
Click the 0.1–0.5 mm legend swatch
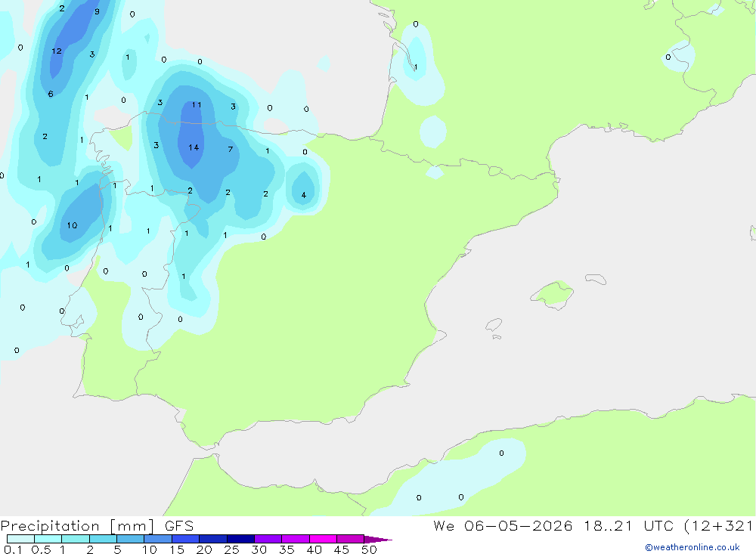pyautogui.click(x=20, y=539)
